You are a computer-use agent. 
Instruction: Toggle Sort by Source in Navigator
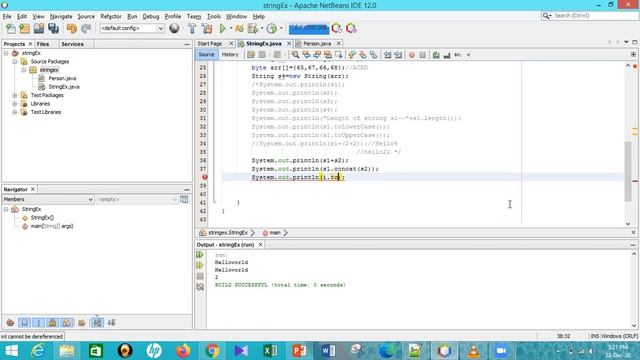coord(111,323)
